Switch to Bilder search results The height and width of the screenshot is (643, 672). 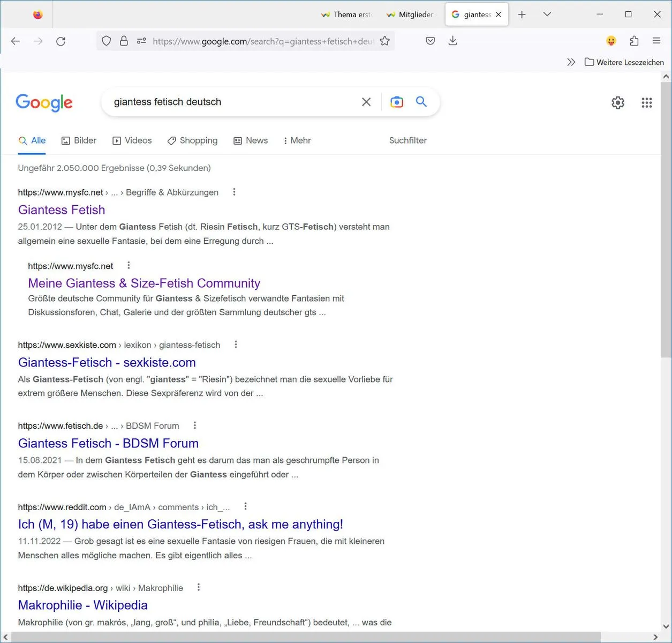pos(79,140)
